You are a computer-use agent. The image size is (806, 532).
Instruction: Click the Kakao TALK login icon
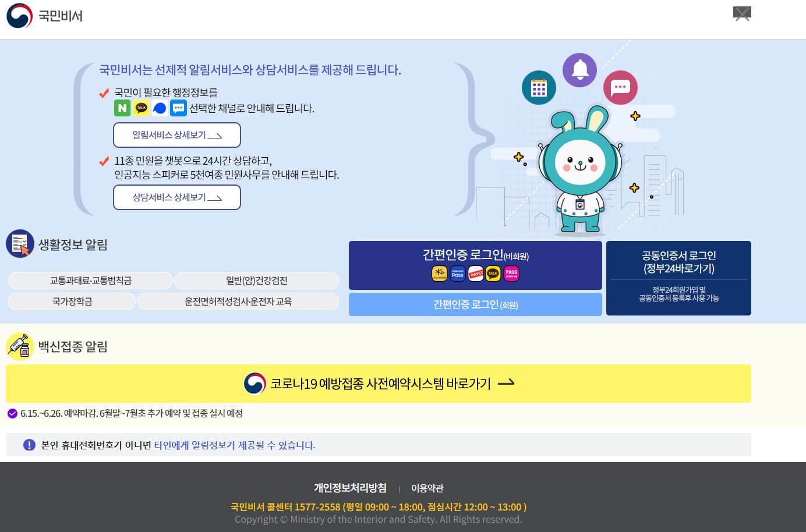tap(493, 273)
